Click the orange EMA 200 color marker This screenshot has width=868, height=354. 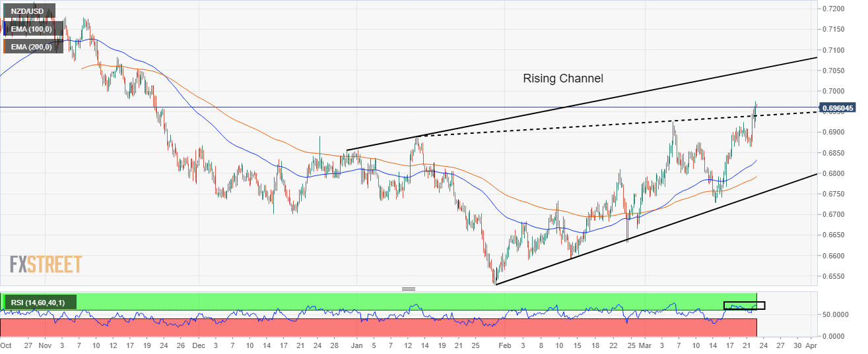click(5, 47)
